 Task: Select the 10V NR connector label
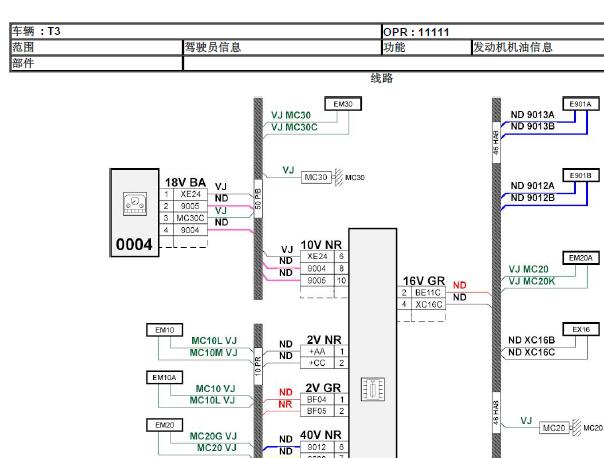point(321,245)
